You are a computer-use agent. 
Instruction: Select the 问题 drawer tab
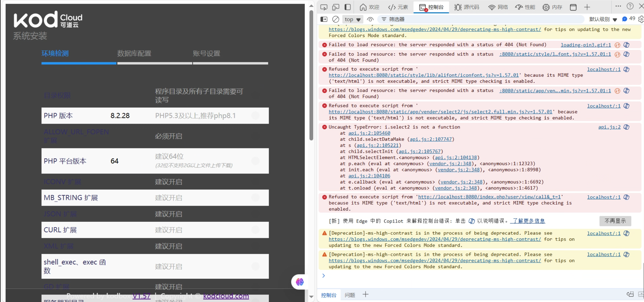click(350, 295)
